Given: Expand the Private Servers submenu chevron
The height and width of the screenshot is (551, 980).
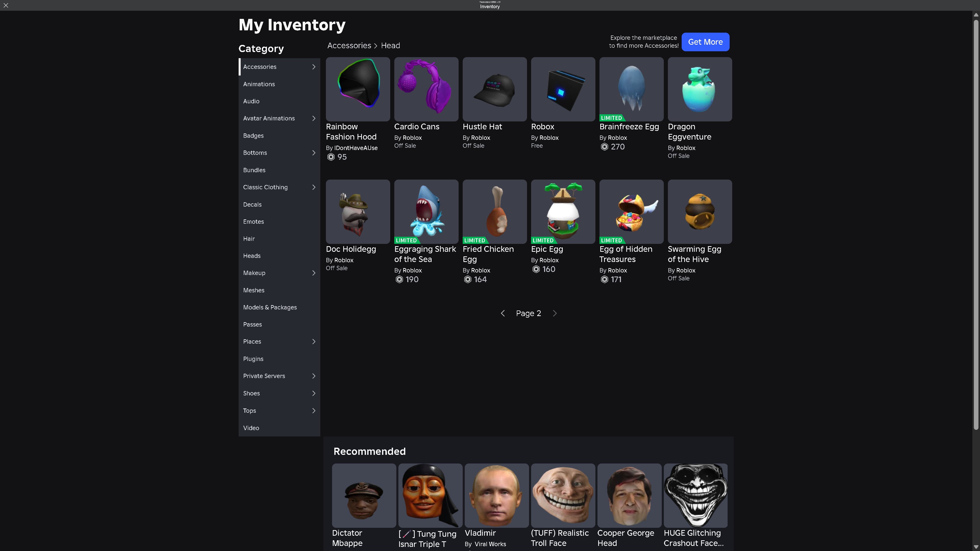Looking at the screenshot, I should click(313, 376).
